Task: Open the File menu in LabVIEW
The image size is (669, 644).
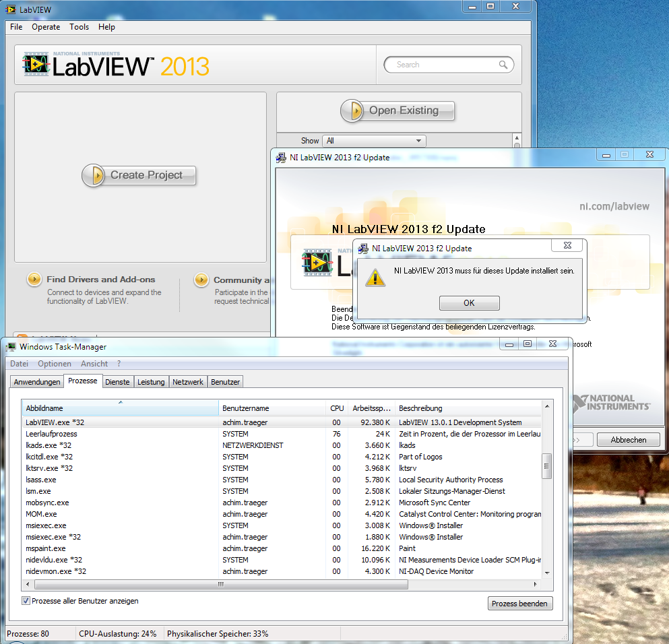Action: (16, 27)
